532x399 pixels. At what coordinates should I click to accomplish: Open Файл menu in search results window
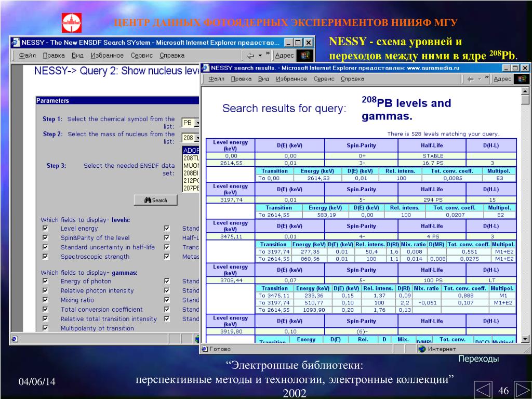click(216, 79)
